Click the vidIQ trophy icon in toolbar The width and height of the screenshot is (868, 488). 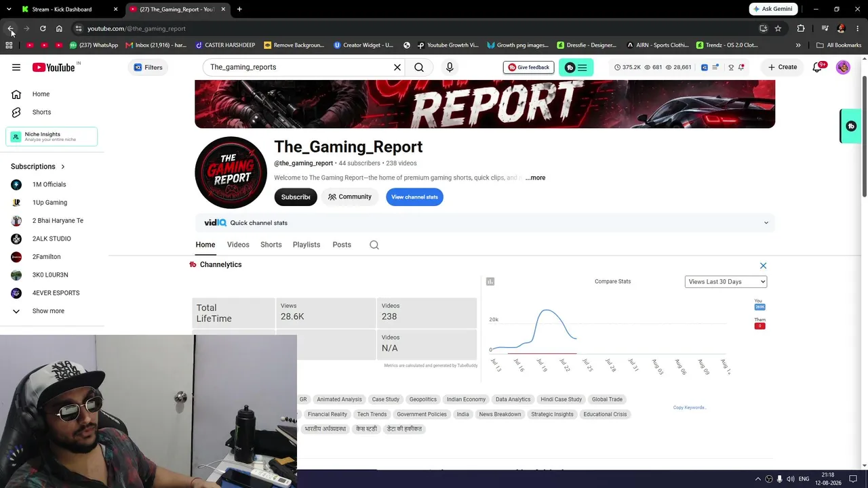click(x=731, y=67)
